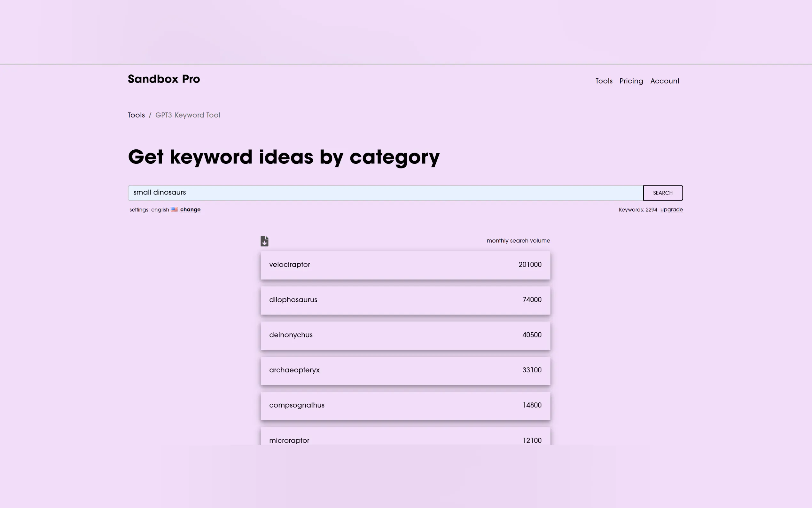This screenshot has height=508, width=812.
Task: Open the Pricing page in the navigation
Action: click(631, 81)
